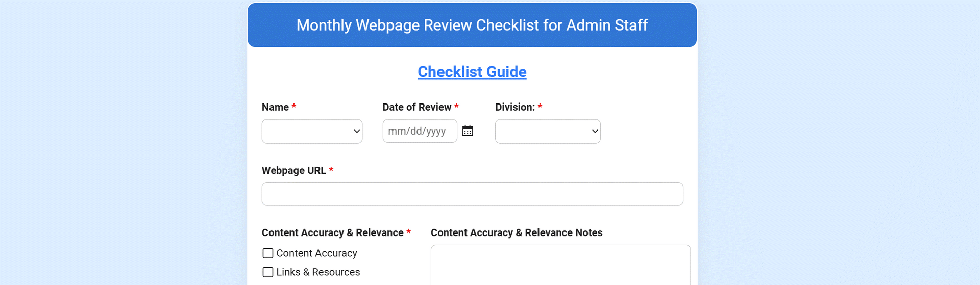
Task: Click the chevron arrow in the Division select
Action: click(595, 132)
